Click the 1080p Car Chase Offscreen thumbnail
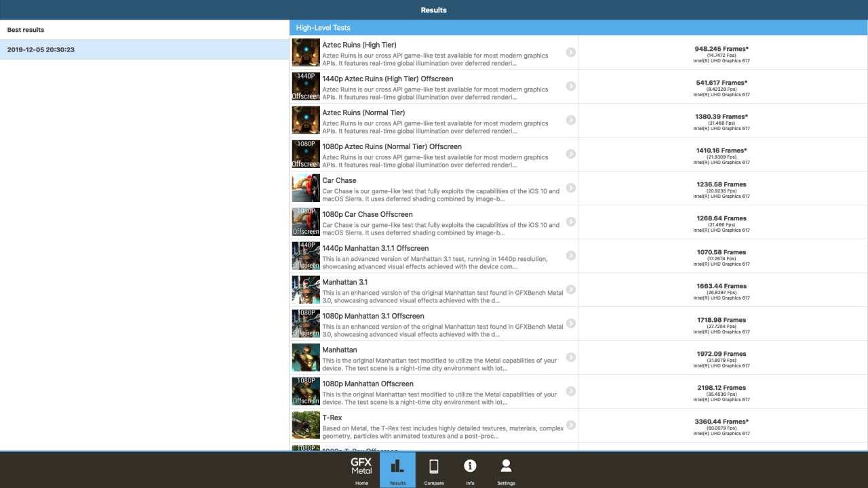The width and height of the screenshot is (868, 488). 306,222
